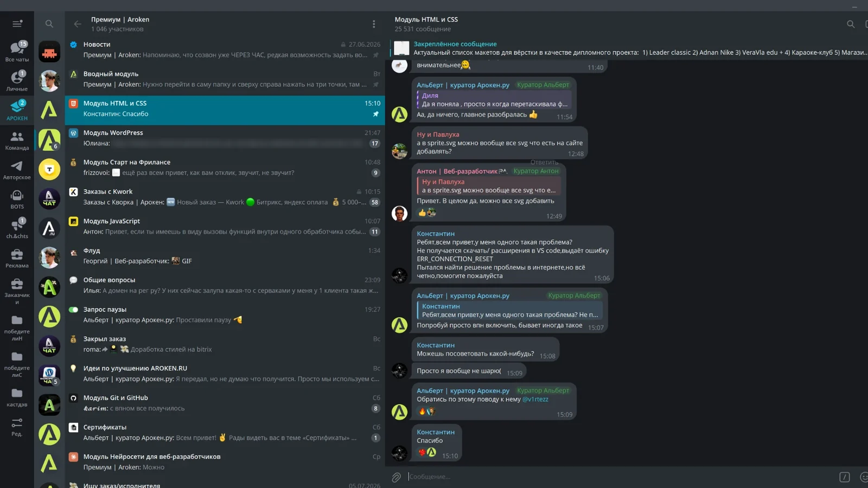The image size is (868, 488).
Task: Open the hamburger main menu
Action: point(17,24)
